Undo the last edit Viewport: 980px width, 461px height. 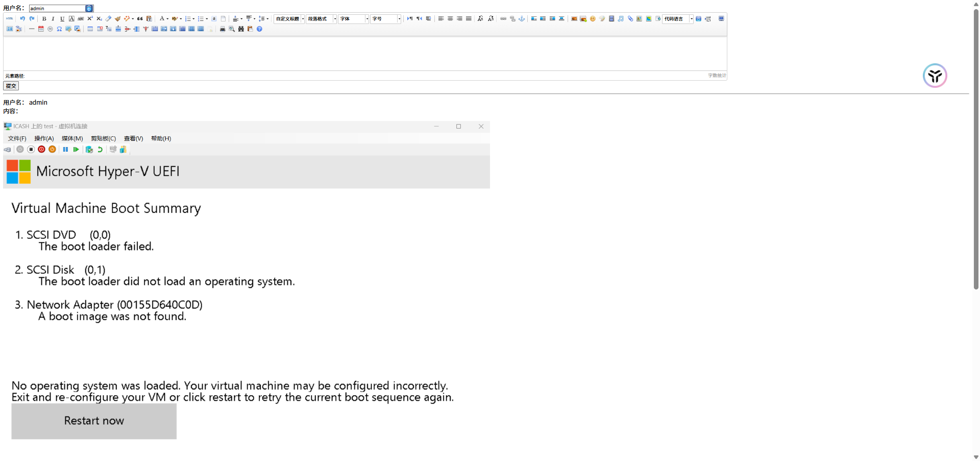[22, 18]
